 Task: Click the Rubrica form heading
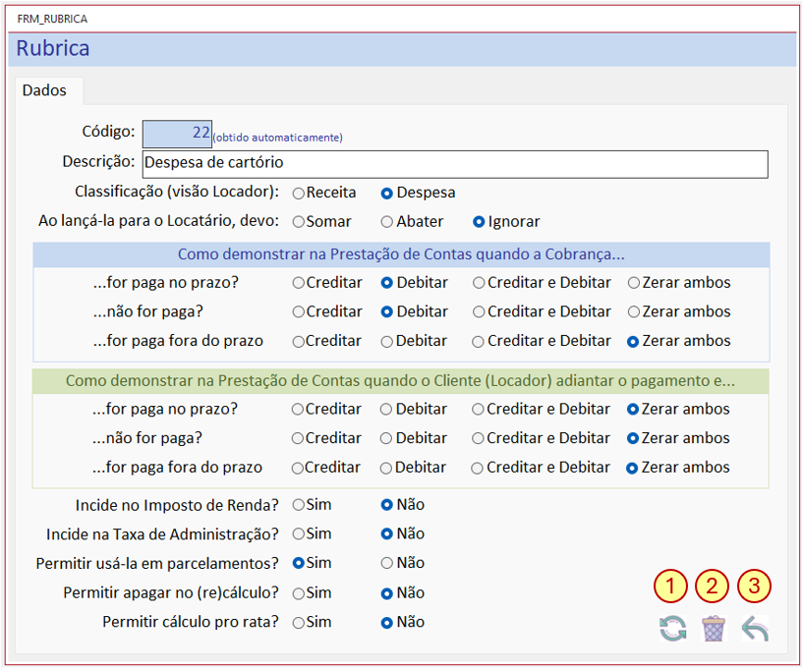(x=53, y=48)
